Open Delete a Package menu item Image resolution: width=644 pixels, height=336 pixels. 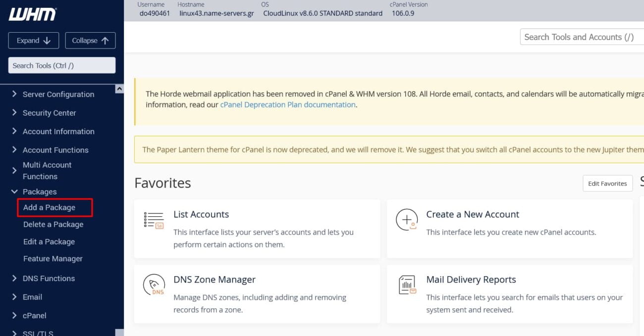pyautogui.click(x=53, y=224)
